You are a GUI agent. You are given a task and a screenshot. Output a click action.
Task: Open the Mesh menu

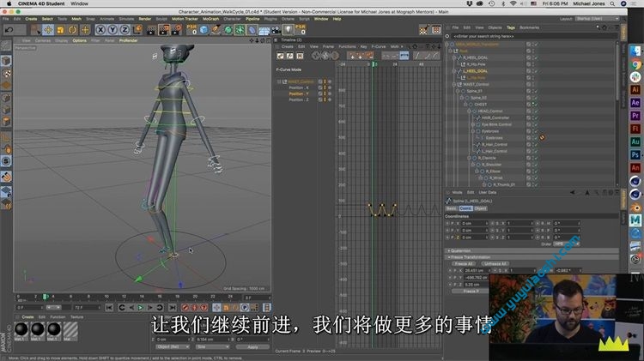tap(76, 19)
